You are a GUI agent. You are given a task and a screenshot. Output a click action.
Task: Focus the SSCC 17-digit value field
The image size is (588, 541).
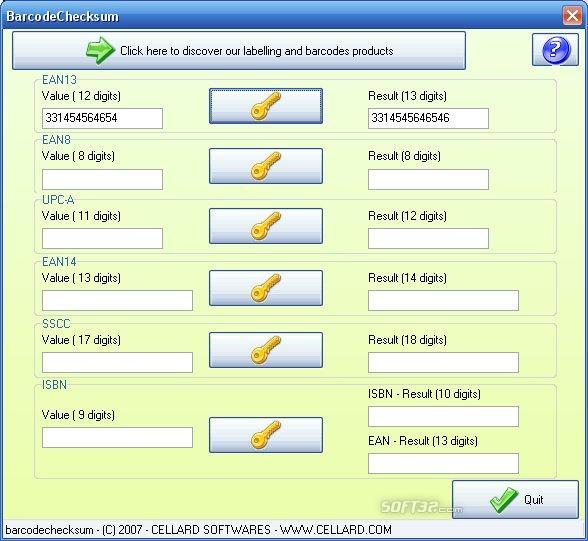tap(117, 362)
